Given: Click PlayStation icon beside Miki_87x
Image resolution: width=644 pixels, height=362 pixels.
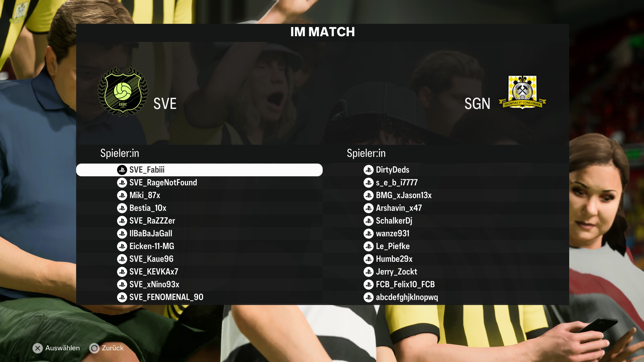Looking at the screenshot, I should [122, 195].
